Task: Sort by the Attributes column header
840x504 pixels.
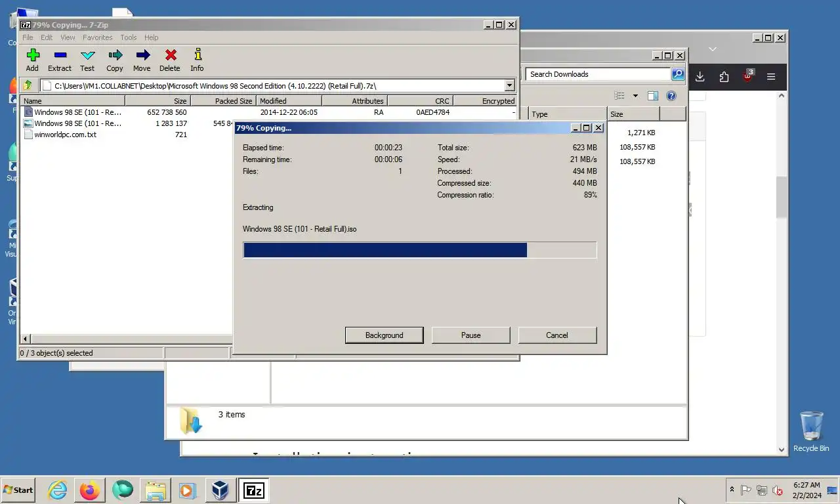Action: (x=354, y=101)
